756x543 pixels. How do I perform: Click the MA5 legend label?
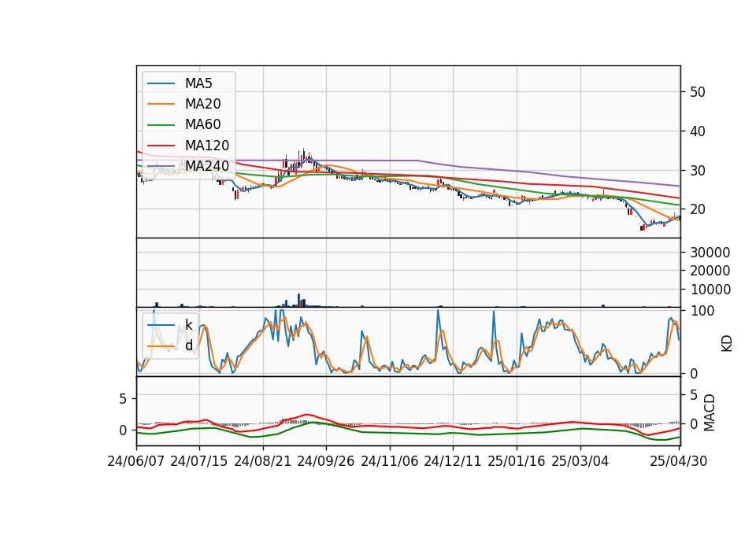pyautogui.click(x=198, y=83)
